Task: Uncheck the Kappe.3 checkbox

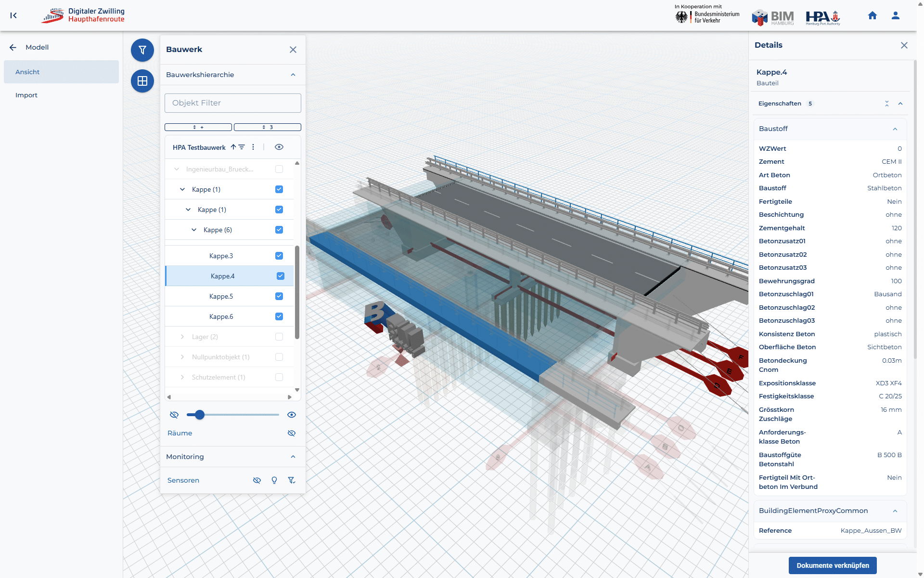Action: click(x=279, y=256)
